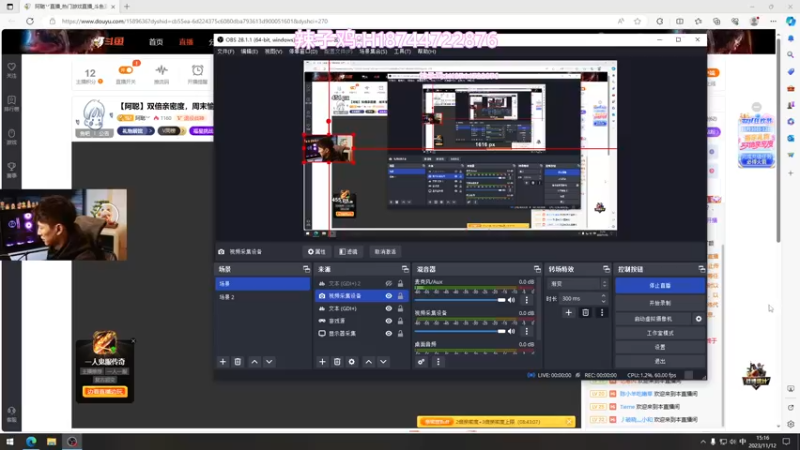The width and height of the screenshot is (800, 450).
Task: Move the source down with the 来源 panel down arrow
Action: point(383,362)
